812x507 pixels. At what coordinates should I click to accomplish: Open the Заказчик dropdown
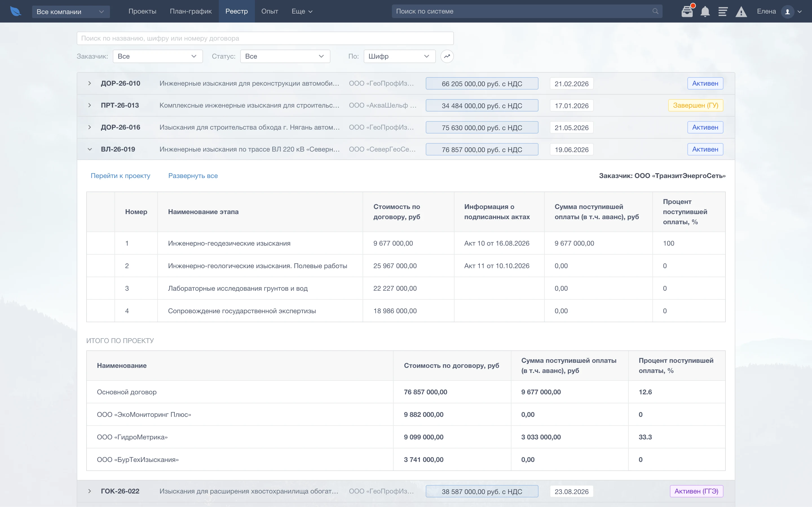pos(158,56)
